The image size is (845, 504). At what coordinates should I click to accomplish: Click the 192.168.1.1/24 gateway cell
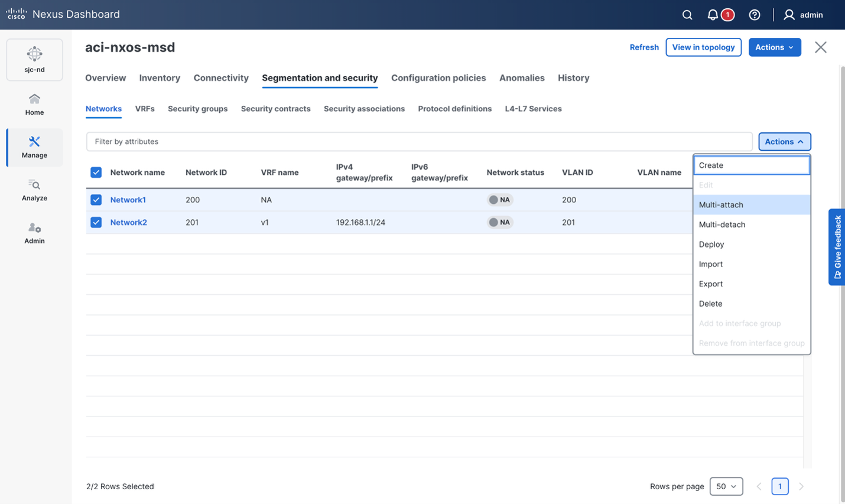[360, 222]
